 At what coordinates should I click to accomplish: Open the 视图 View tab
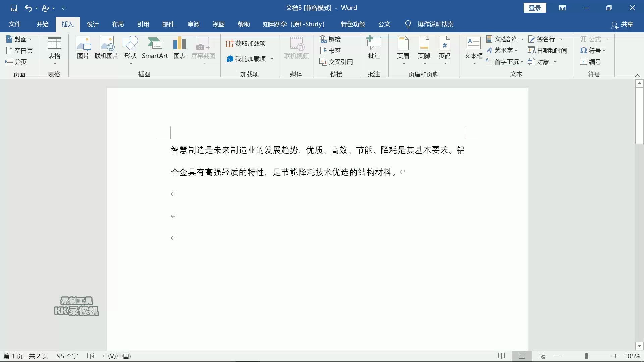(219, 24)
